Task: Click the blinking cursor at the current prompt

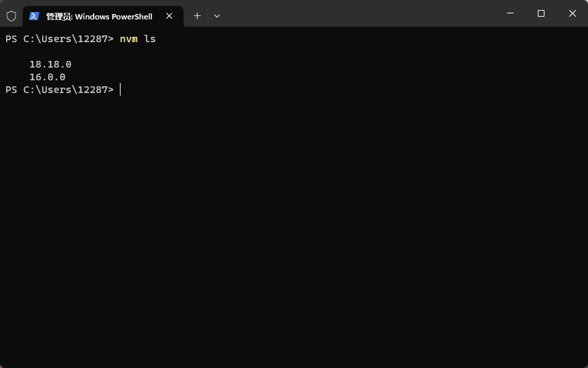Action: [x=120, y=90]
